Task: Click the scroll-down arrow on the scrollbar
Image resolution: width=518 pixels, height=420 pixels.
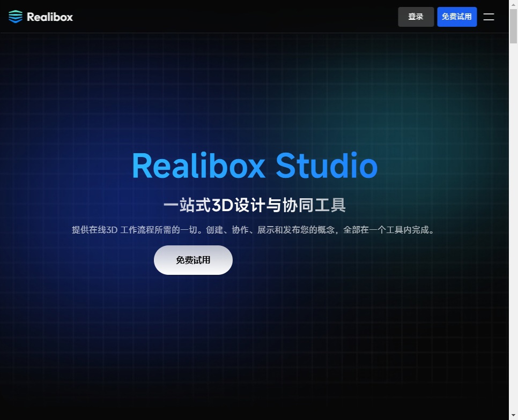Action: pos(513,415)
